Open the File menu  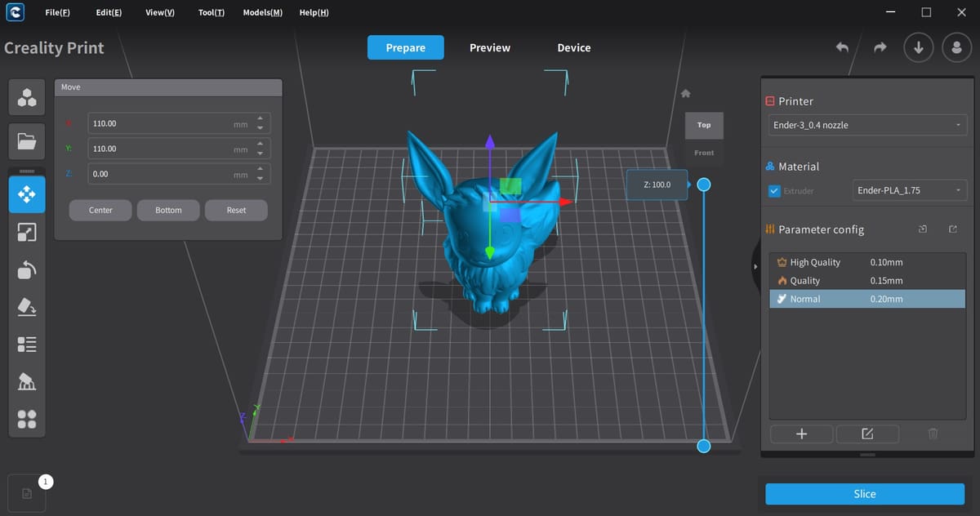click(57, 13)
